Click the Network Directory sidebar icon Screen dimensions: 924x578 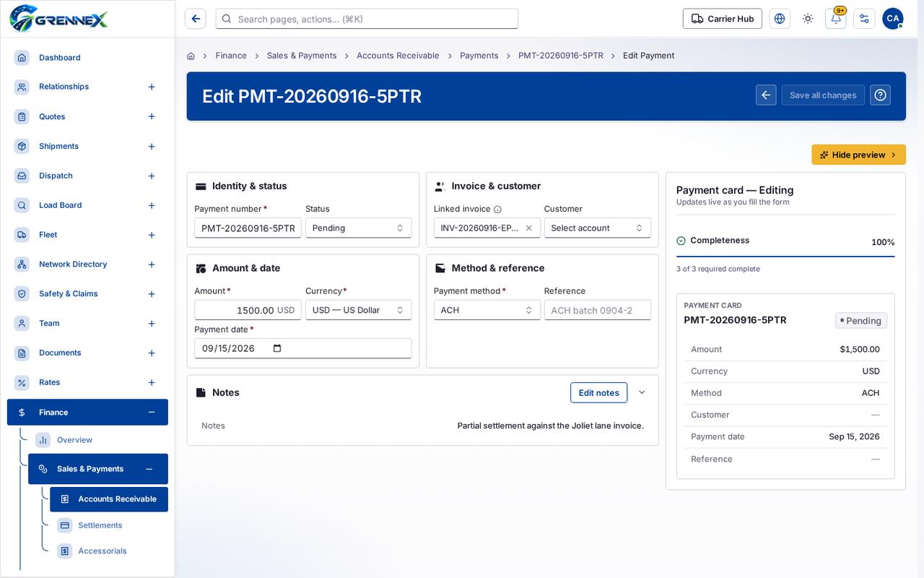22,264
